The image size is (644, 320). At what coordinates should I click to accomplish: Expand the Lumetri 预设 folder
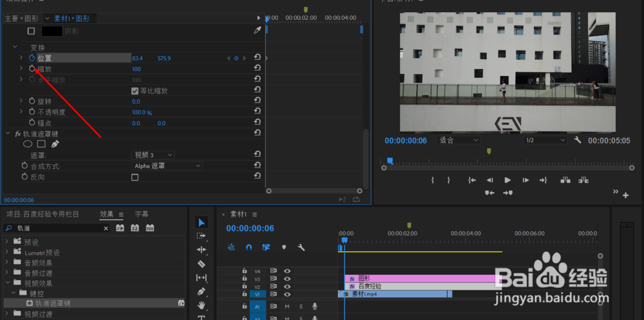pyautogui.click(x=6, y=252)
